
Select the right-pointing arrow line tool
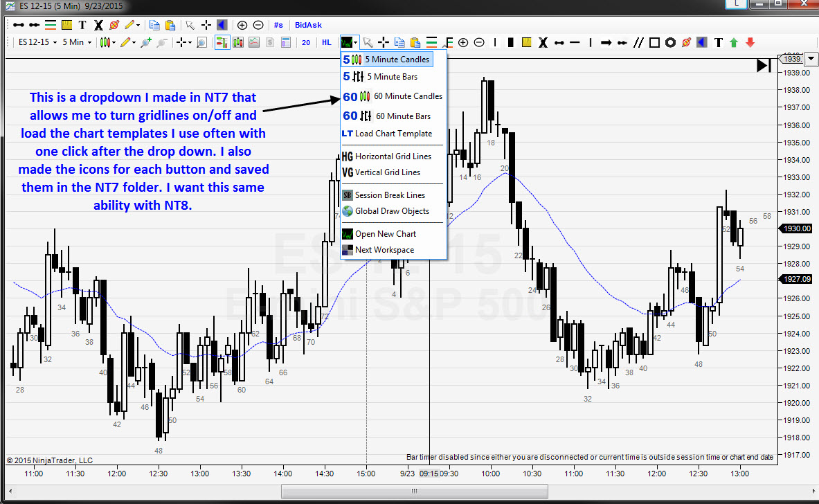pyautogui.click(x=606, y=43)
